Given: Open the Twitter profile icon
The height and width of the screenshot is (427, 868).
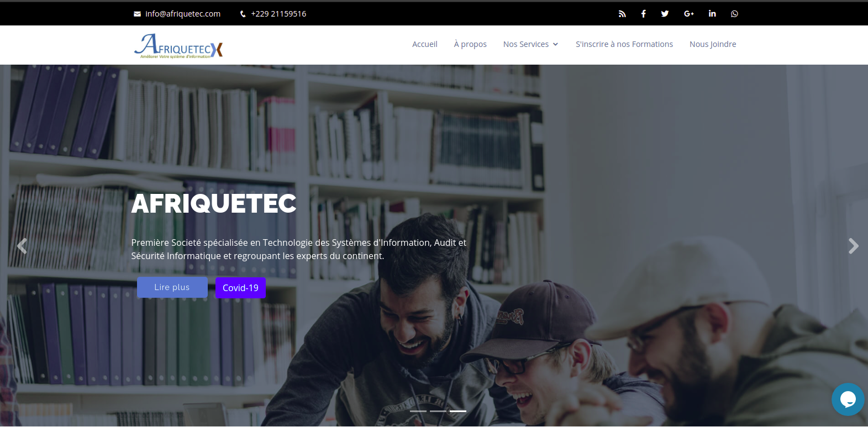Looking at the screenshot, I should (665, 14).
